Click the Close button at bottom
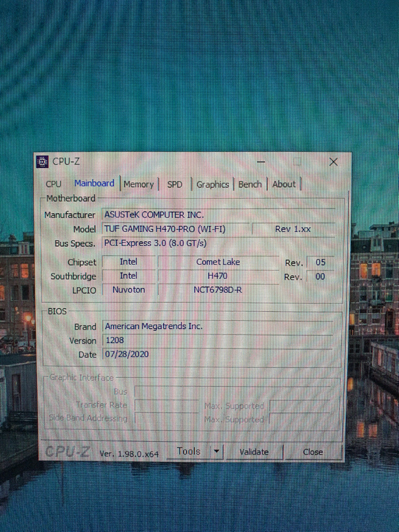 [x=312, y=452]
